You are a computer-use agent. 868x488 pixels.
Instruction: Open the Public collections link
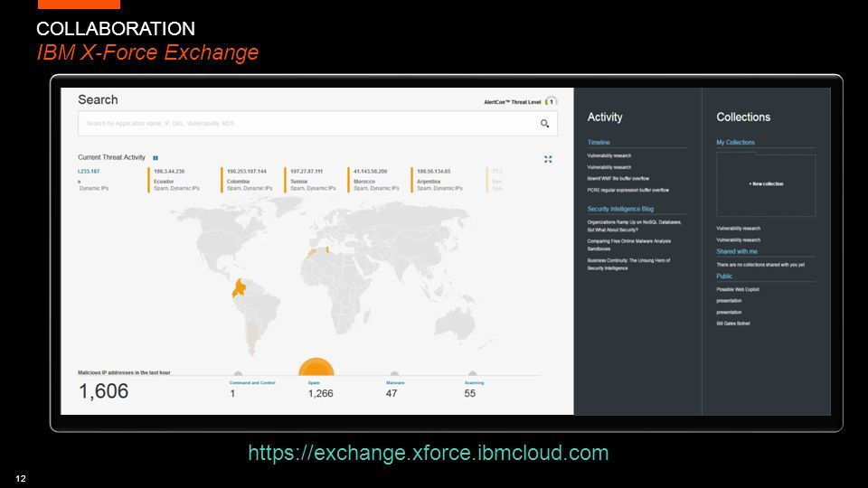[x=724, y=276]
